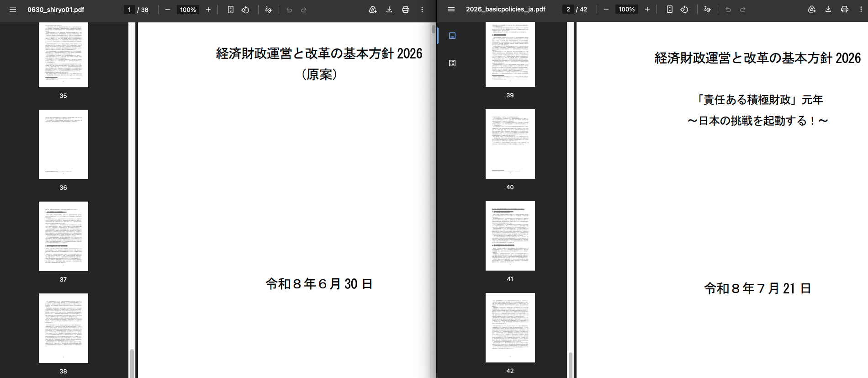
Task: Open the more actions menu of the left viewer
Action: (x=422, y=10)
